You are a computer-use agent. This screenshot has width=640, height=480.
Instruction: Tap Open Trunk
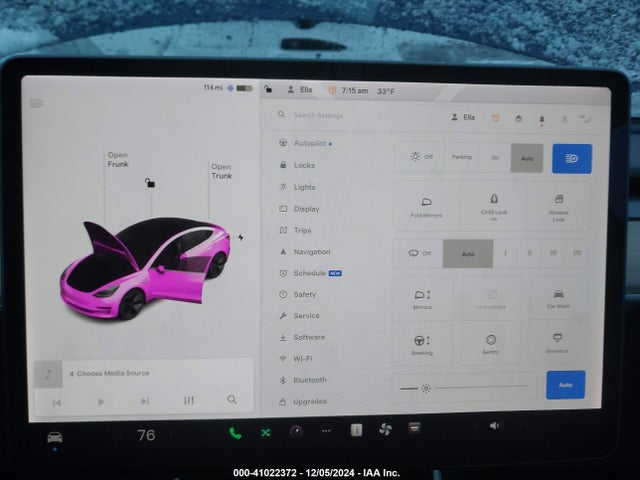point(222,171)
